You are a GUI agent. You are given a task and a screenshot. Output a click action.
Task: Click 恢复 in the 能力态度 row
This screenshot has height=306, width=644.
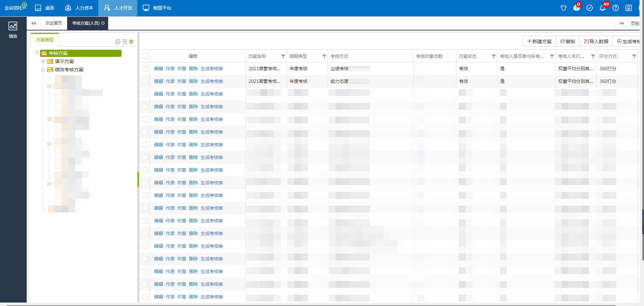[x=182, y=81]
